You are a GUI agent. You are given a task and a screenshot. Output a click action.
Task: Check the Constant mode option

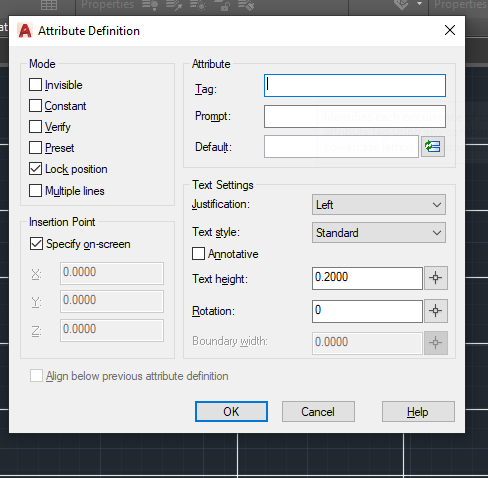(x=35, y=106)
